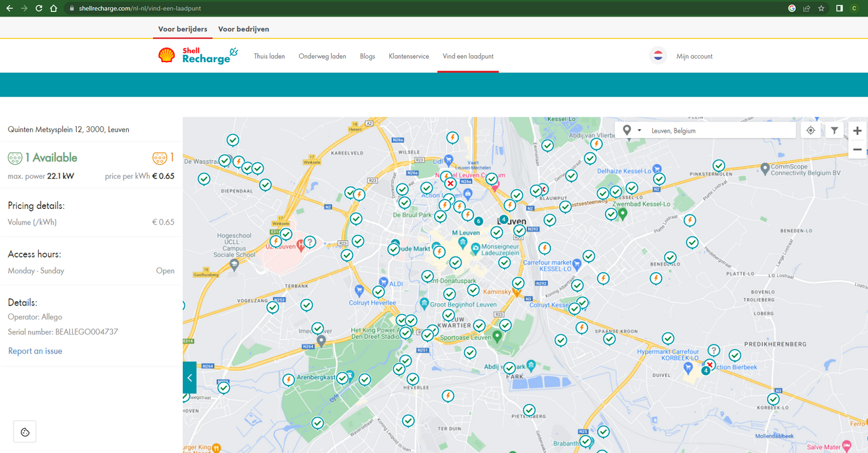The height and width of the screenshot is (453, 868).
Task: Open cookie preferences icon
Action: [x=25, y=432]
